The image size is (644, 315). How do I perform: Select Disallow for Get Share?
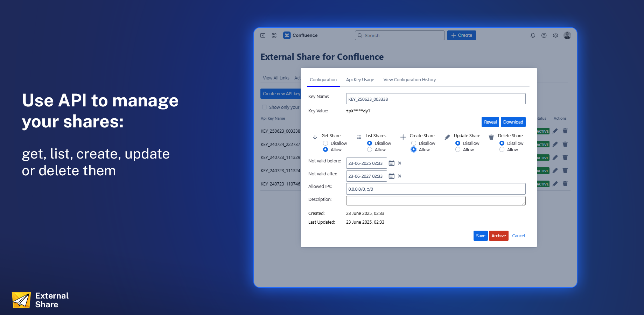point(325,143)
